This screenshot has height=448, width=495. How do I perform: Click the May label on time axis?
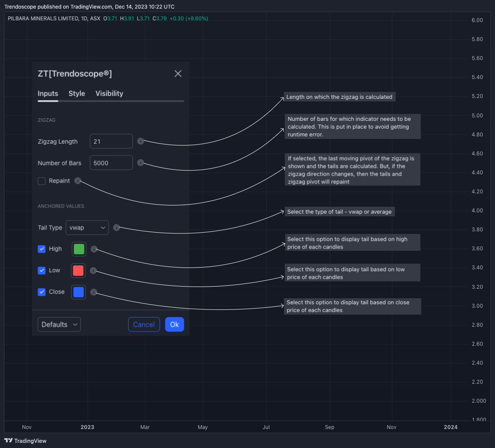coord(203,427)
